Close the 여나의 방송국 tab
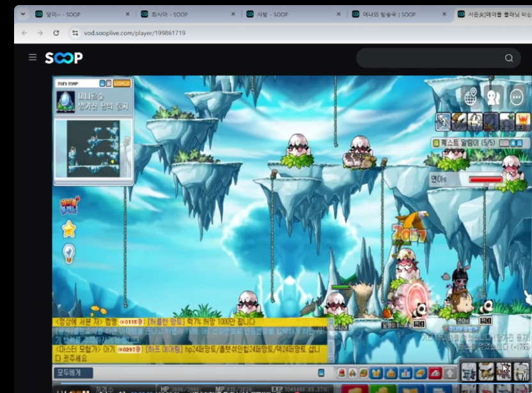 point(444,14)
